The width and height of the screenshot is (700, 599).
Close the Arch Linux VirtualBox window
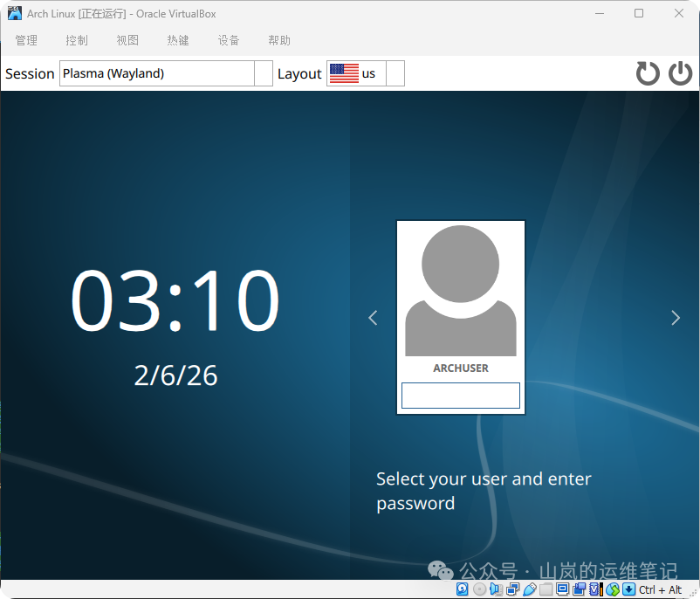coord(679,13)
